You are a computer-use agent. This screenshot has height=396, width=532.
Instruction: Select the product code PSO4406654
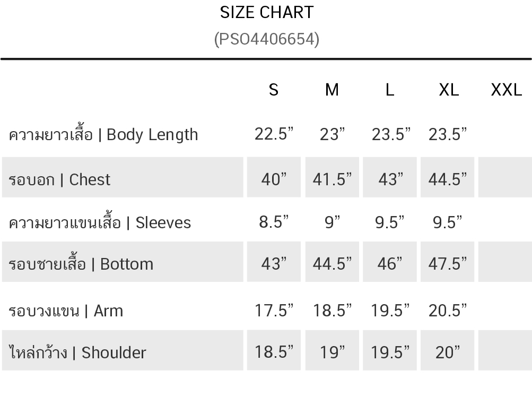pyautogui.click(x=267, y=39)
